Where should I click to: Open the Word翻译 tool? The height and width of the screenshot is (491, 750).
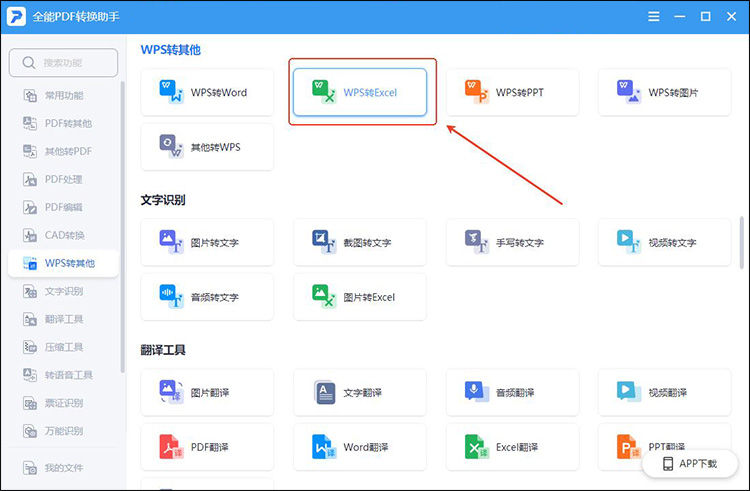click(x=360, y=447)
